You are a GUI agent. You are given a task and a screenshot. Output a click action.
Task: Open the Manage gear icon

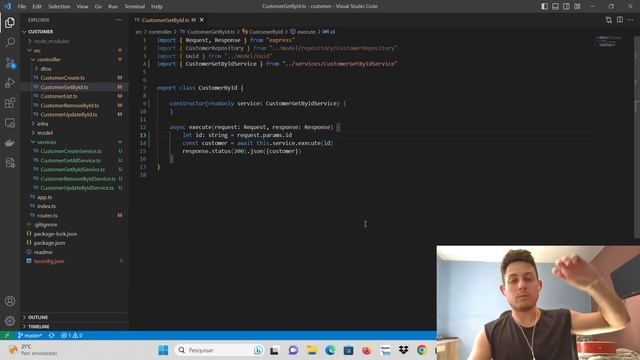coord(10,321)
